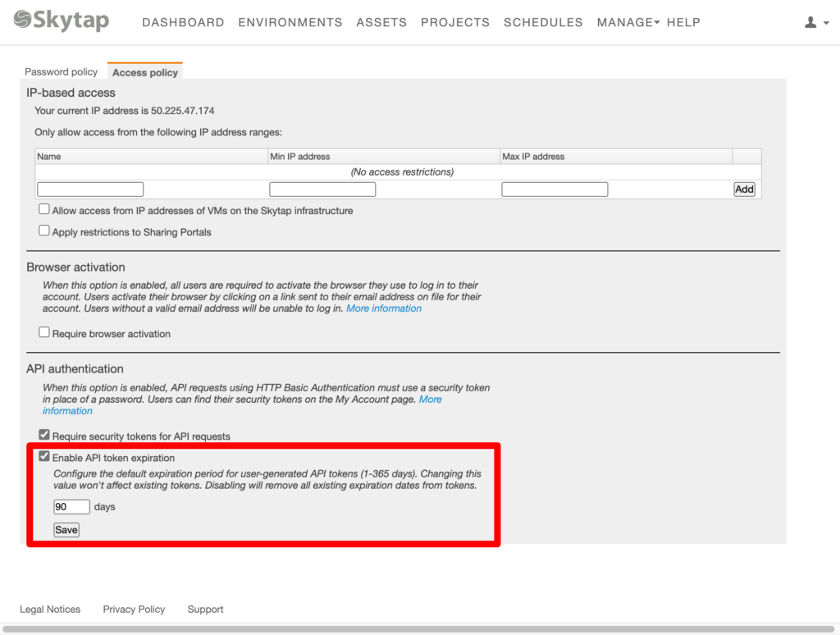Expand the Manage dropdown menu
The width and height of the screenshot is (840, 635).
coord(628,23)
